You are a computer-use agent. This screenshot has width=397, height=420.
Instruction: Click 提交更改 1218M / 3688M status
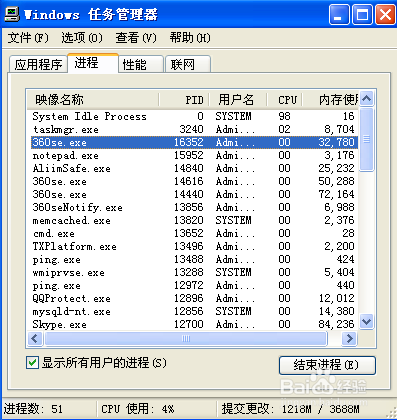click(x=291, y=409)
